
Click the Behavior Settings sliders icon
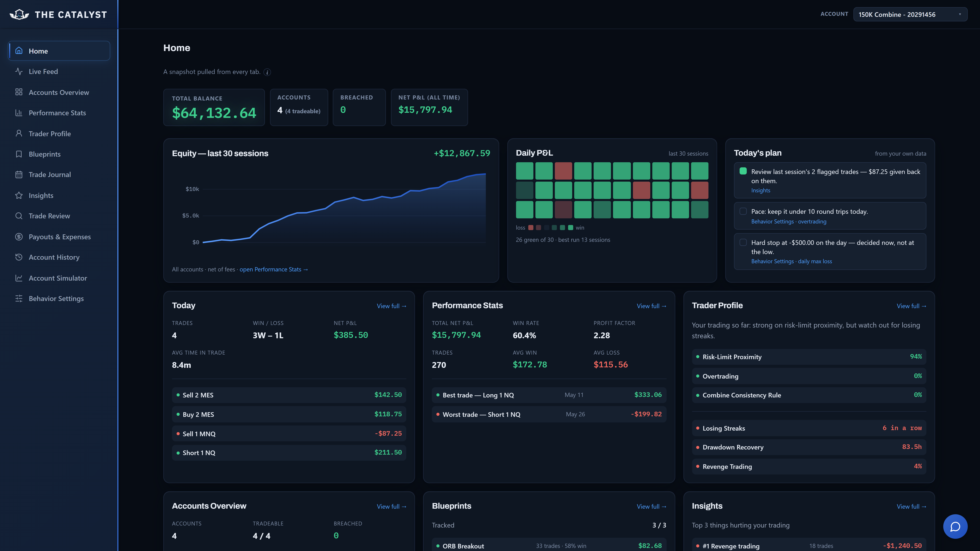(x=19, y=298)
